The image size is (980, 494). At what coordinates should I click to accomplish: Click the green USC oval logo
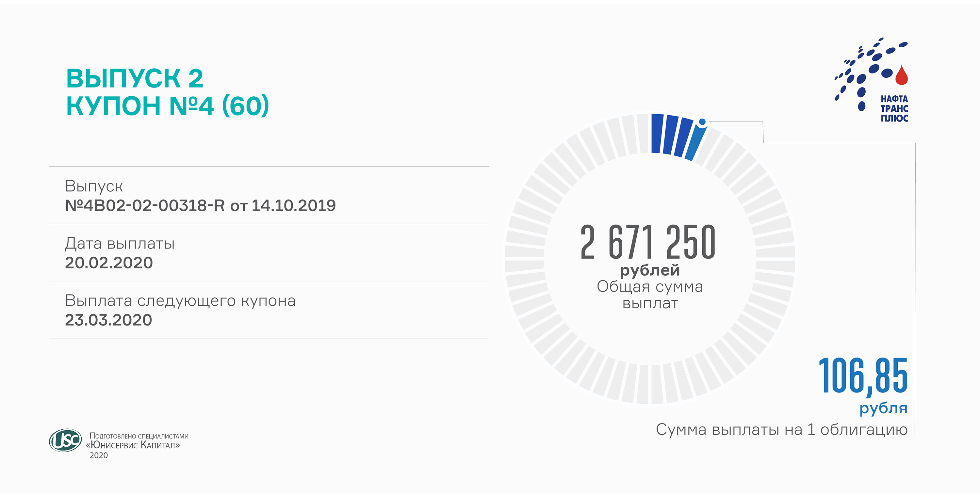coord(65,440)
